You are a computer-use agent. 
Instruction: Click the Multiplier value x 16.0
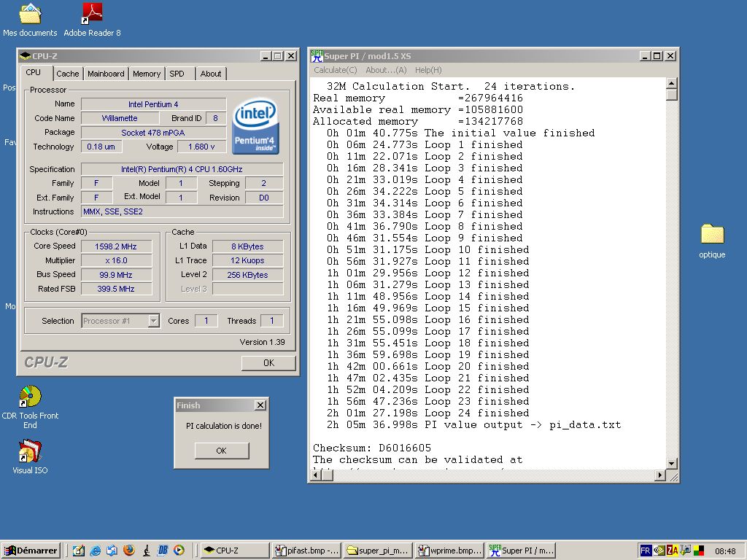click(116, 260)
